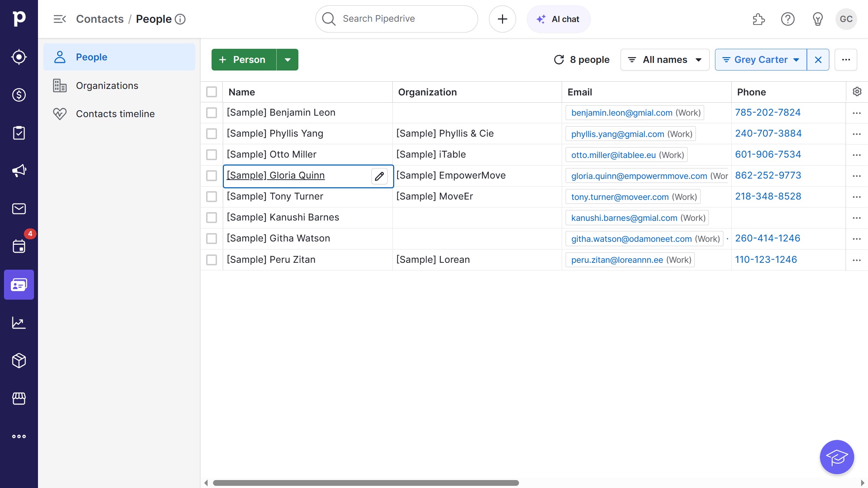Select Organizations in contacts sidebar
868x488 pixels.
tap(119, 86)
